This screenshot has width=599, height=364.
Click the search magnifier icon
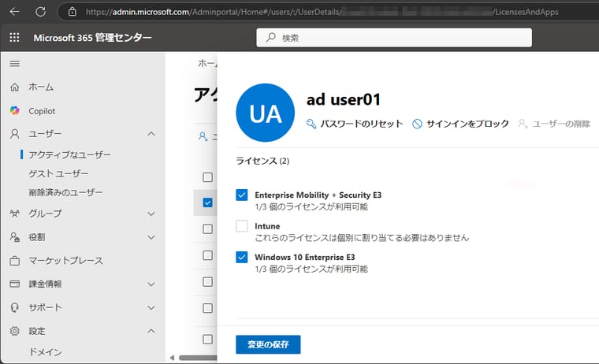[271, 38]
